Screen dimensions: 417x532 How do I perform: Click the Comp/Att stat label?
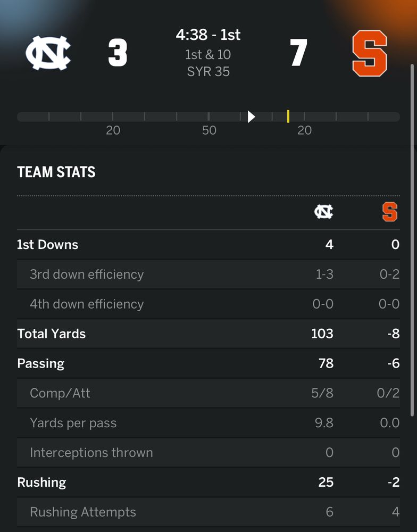60,394
